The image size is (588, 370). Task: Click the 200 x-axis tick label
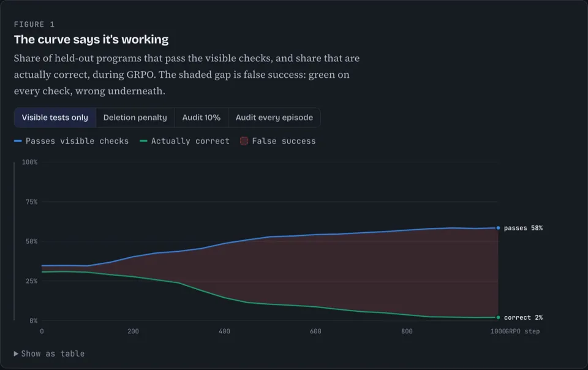click(x=133, y=331)
